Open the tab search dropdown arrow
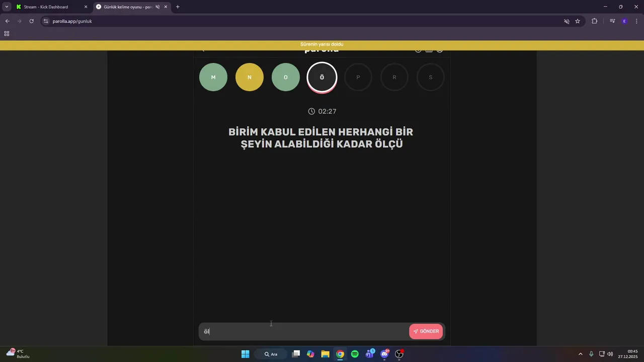 pyautogui.click(x=7, y=7)
